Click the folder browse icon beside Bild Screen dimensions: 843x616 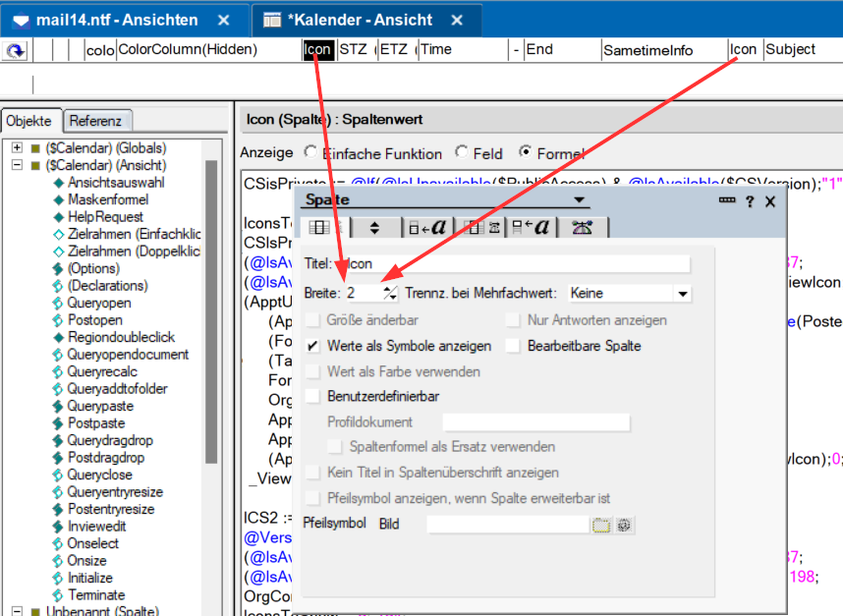click(601, 525)
